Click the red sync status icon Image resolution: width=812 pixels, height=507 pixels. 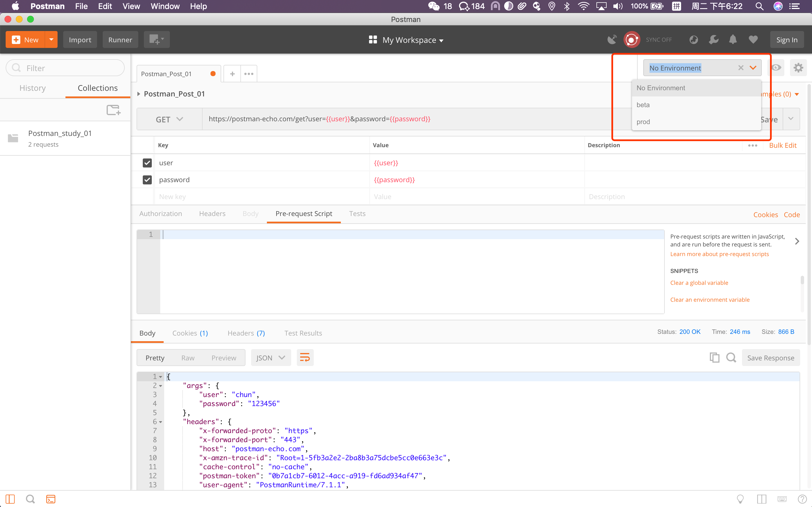pyautogui.click(x=631, y=39)
